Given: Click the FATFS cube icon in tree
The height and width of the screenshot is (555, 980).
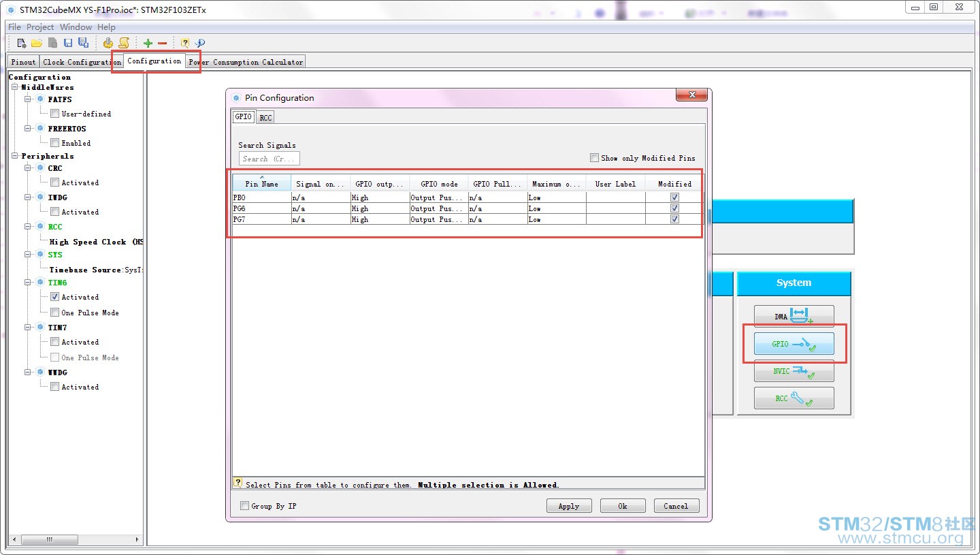Looking at the screenshot, I should (x=41, y=99).
